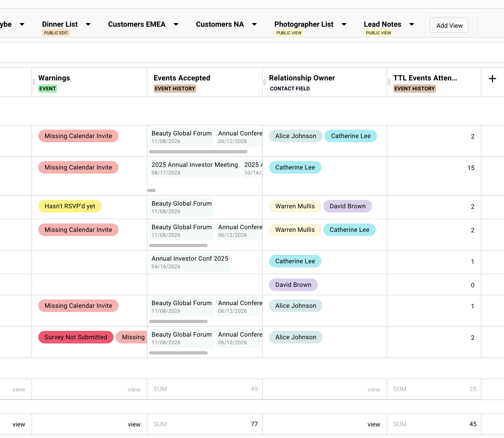This screenshot has width=504, height=438.
Task: Select the Hasn't RSVP'd yet warning pill
Action: [69, 206]
